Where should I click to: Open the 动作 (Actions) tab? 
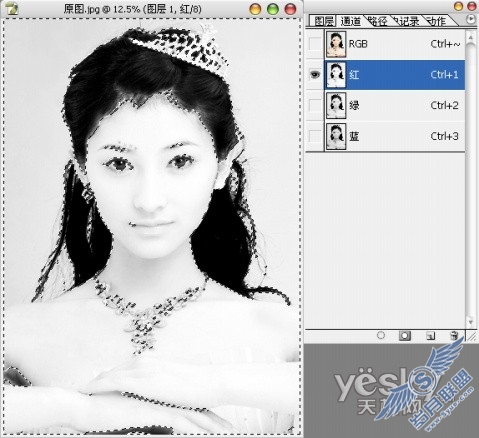436,21
